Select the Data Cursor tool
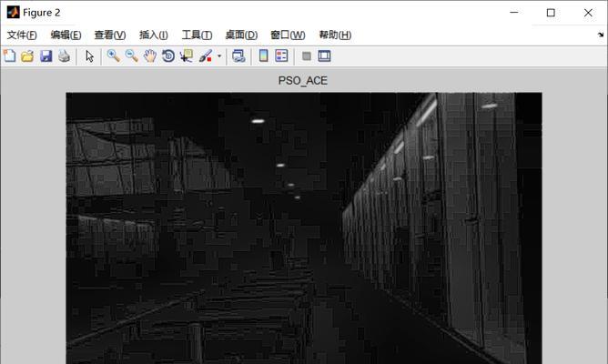Viewport: 608px width, 364px height. click(x=187, y=56)
